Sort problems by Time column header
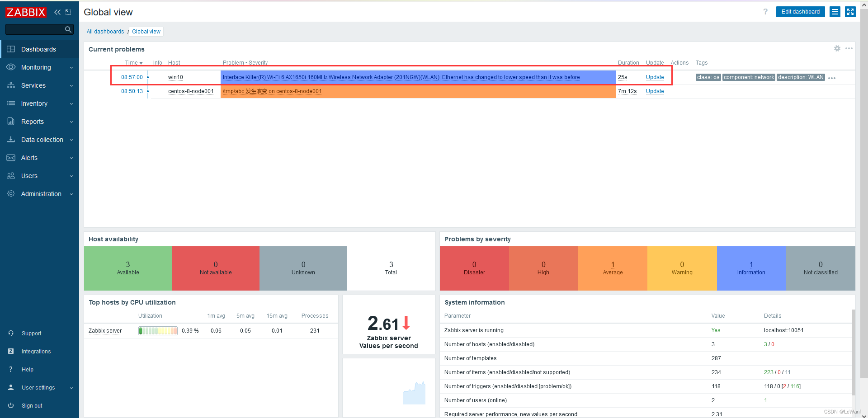The width and height of the screenshot is (868, 418). click(134, 63)
